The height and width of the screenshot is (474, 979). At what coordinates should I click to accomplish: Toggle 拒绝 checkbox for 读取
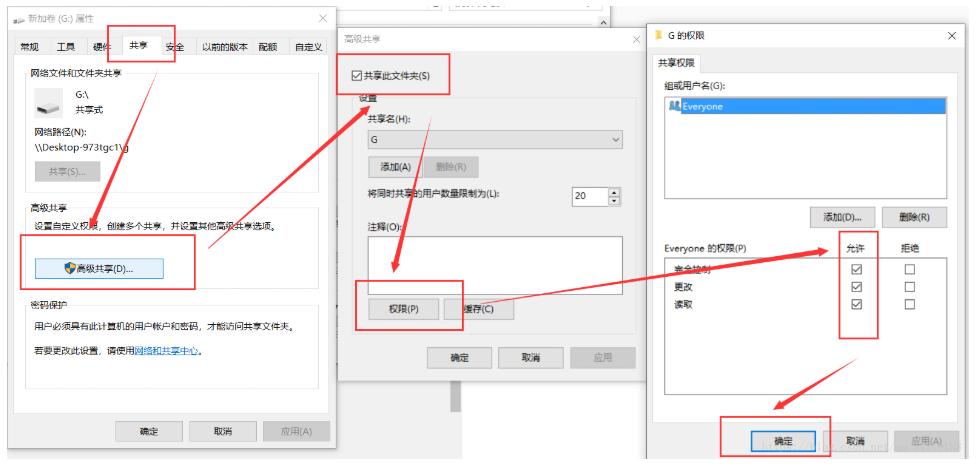tap(910, 304)
